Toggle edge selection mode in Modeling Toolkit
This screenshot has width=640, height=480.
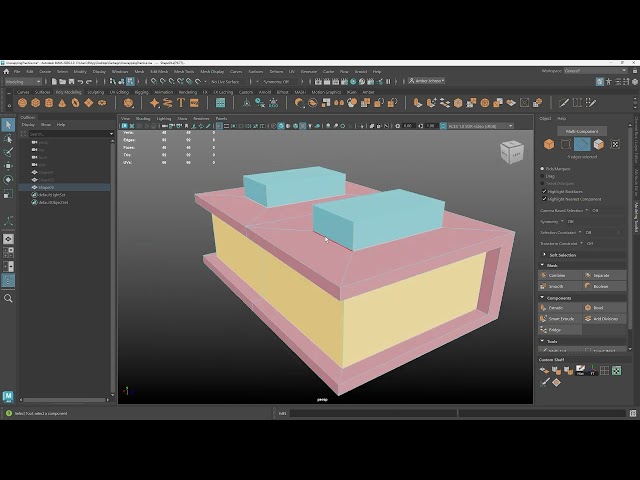tap(582, 144)
